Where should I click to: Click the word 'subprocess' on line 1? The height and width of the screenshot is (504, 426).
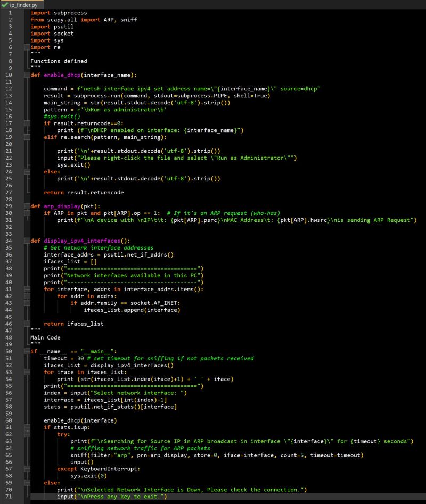pyautogui.click(x=70, y=13)
